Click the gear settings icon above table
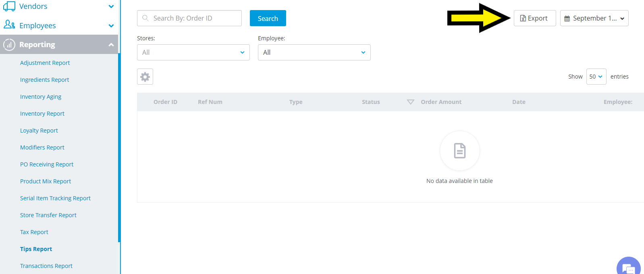 pyautogui.click(x=145, y=77)
